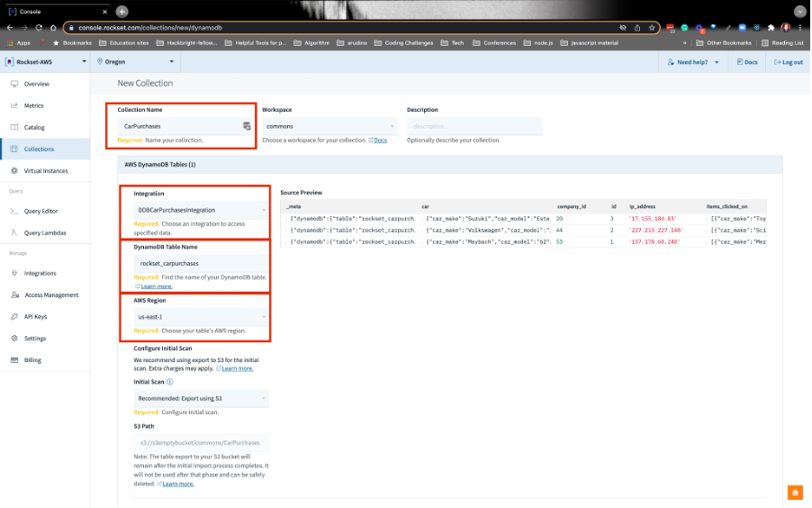Click browser reload icon
Image resolution: width=812 pixels, height=508 pixels.
39,28
